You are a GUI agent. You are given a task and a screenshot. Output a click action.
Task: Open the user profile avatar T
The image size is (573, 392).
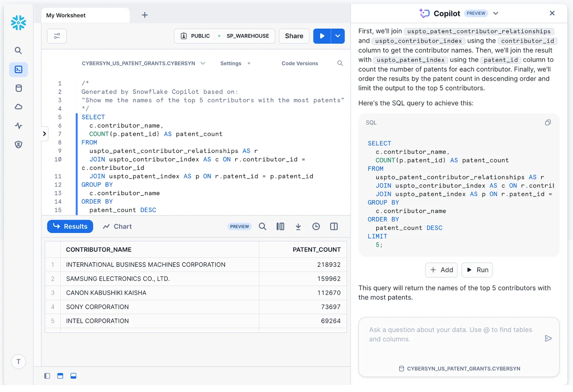(19, 362)
